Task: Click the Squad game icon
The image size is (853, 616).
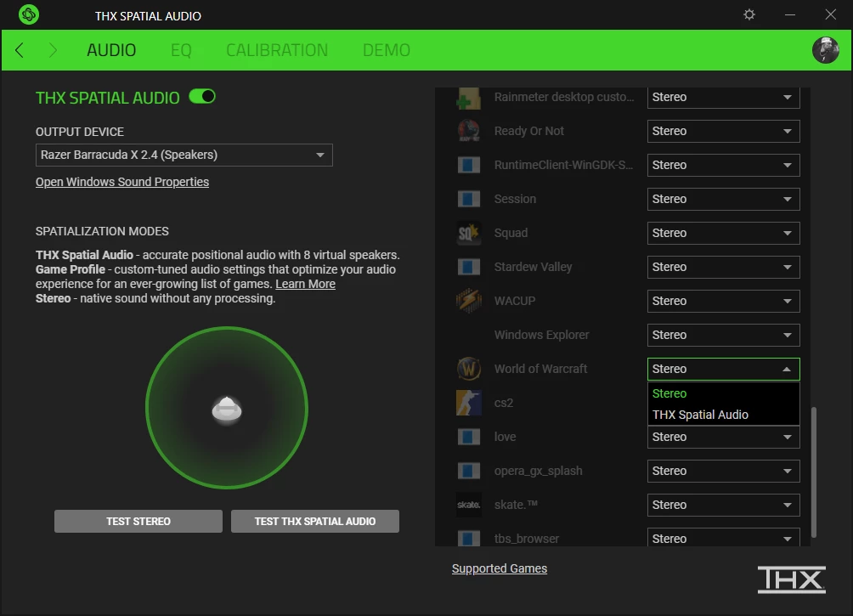Action: (x=468, y=233)
